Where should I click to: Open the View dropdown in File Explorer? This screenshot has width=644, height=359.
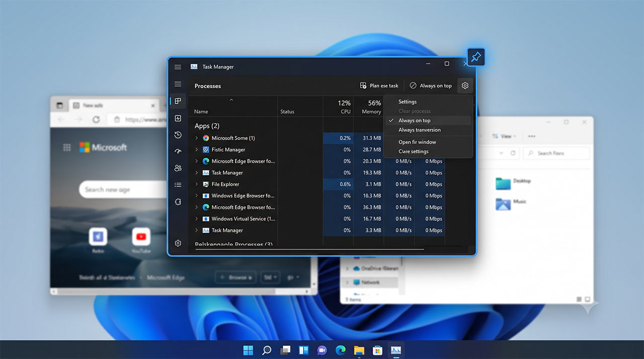click(504, 136)
